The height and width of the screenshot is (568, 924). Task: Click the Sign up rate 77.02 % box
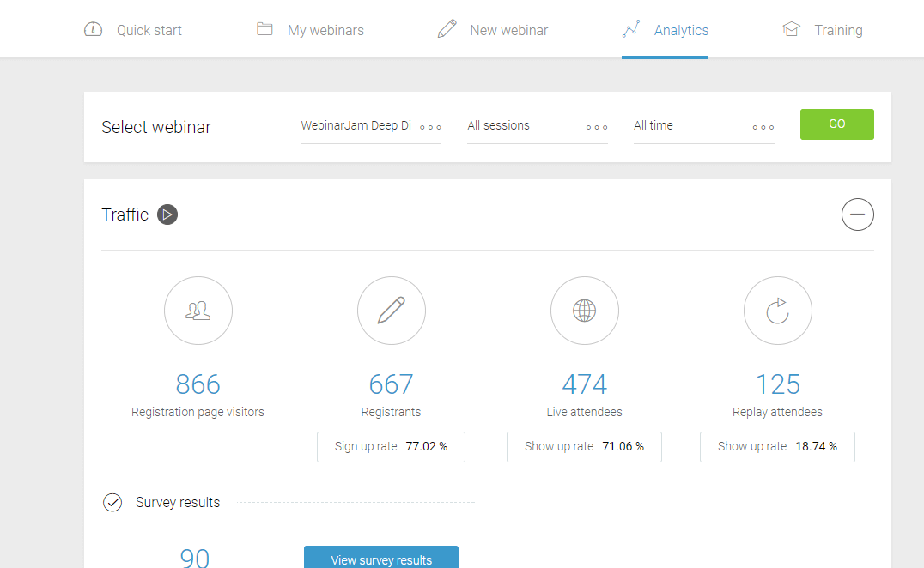391,447
